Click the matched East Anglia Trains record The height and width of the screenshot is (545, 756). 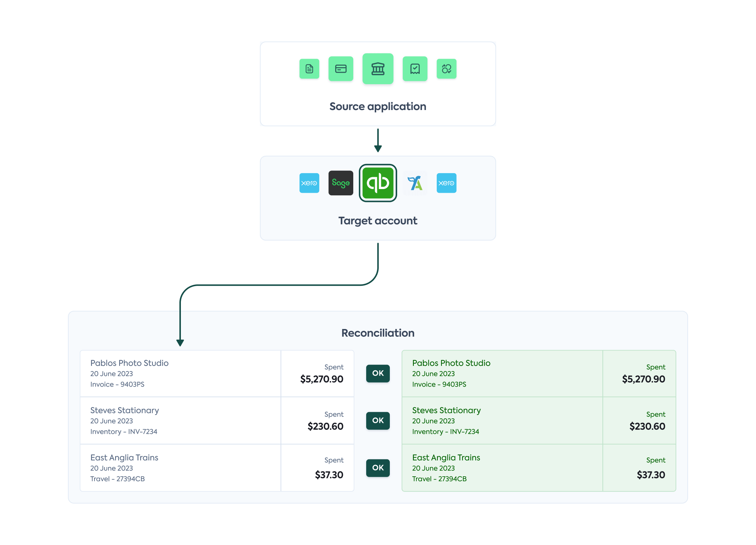pyautogui.click(x=502, y=468)
